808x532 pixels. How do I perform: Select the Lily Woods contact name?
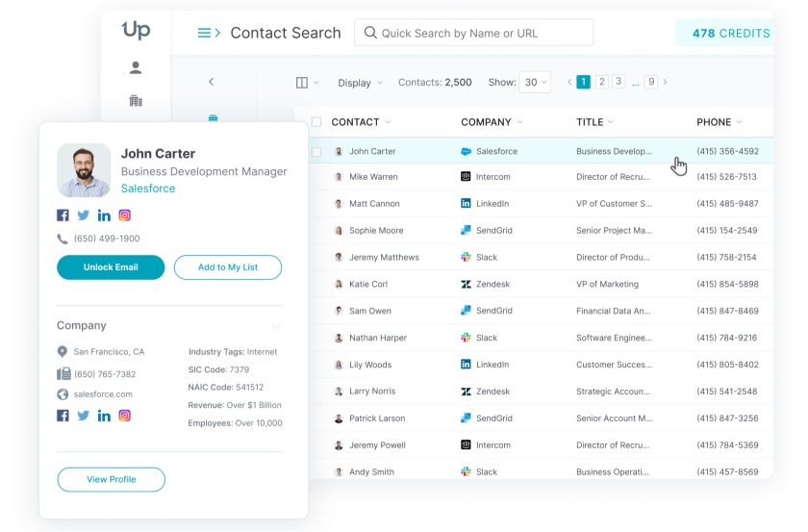pyautogui.click(x=370, y=365)
